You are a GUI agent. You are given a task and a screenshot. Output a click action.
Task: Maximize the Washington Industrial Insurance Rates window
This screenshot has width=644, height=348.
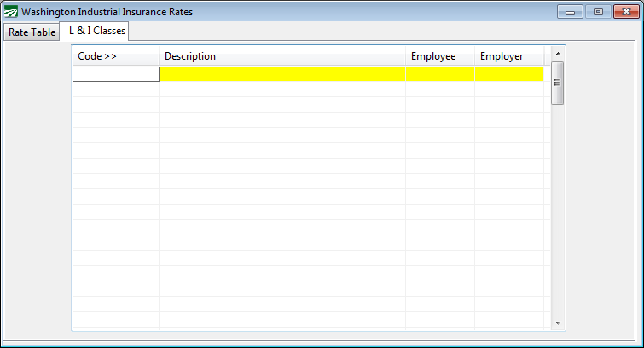[598, 12]
